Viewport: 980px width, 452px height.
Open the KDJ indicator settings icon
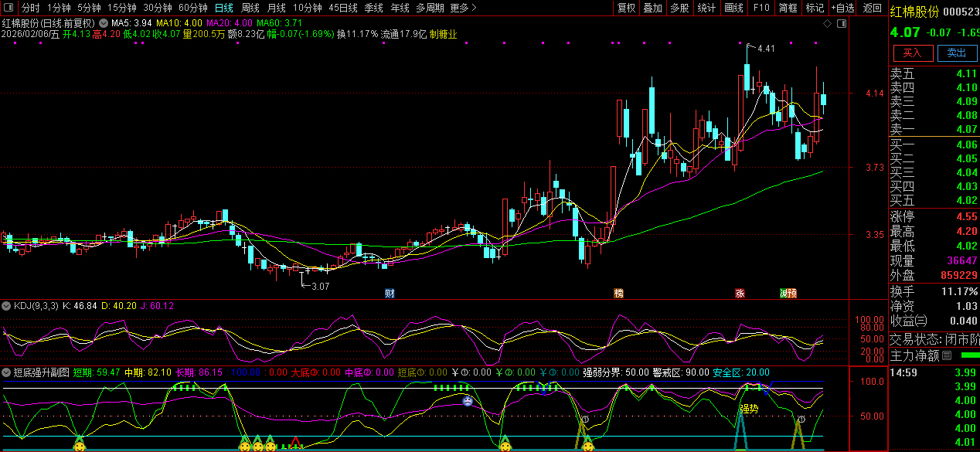click(x=7, y=306)
